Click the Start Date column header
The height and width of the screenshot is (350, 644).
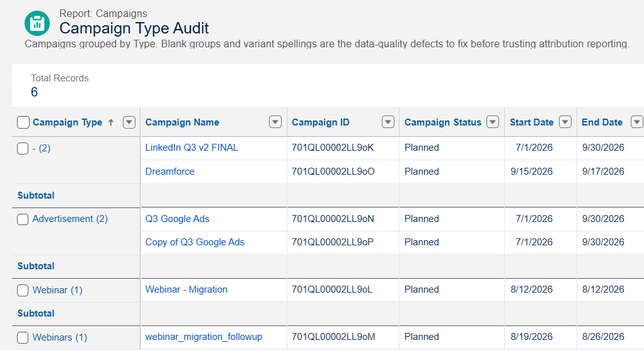tap(531, 122)
